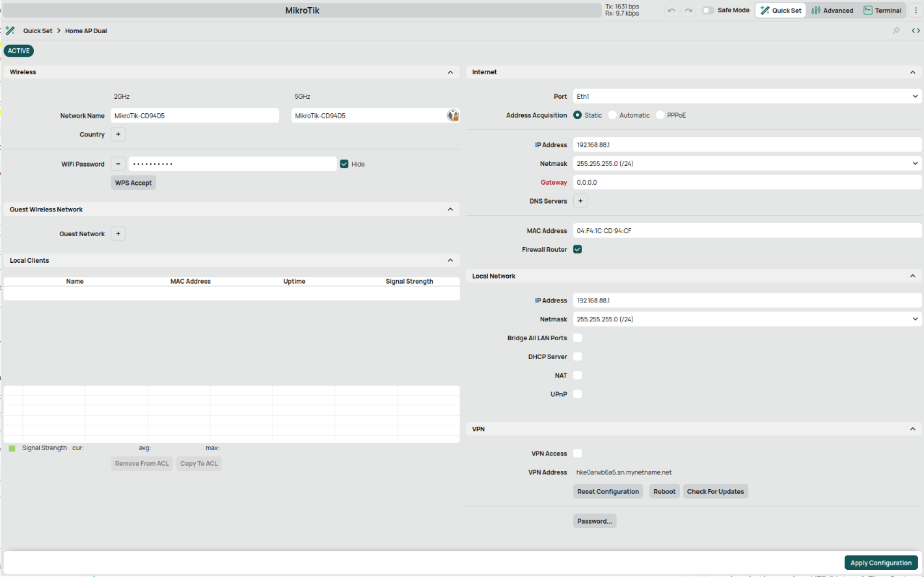Click the Internet IP Address field
The height and width of the screenshot is (577, 924).
point(747,145)
